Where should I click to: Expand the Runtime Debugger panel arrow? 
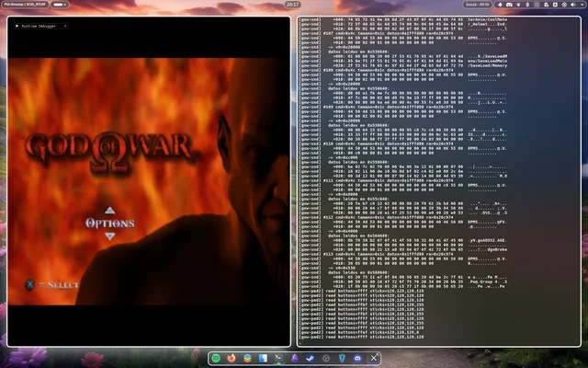pyautogui.click(x=17, y=26)
